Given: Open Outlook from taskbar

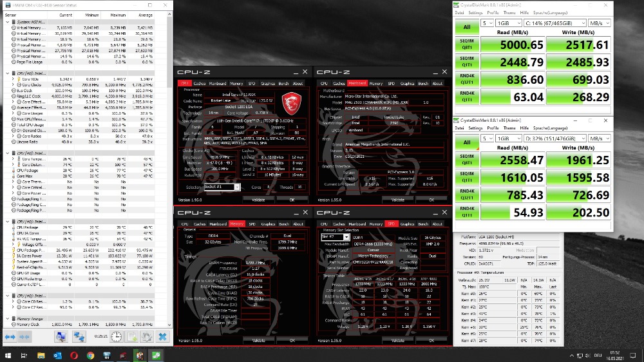Looking at the screenshot, I should (57, 356).
